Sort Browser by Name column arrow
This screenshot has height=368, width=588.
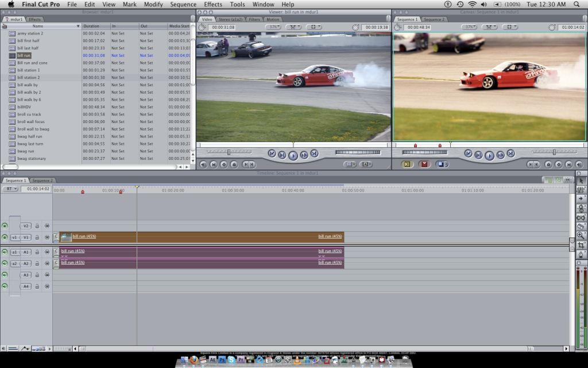click(x=78, y=26)
